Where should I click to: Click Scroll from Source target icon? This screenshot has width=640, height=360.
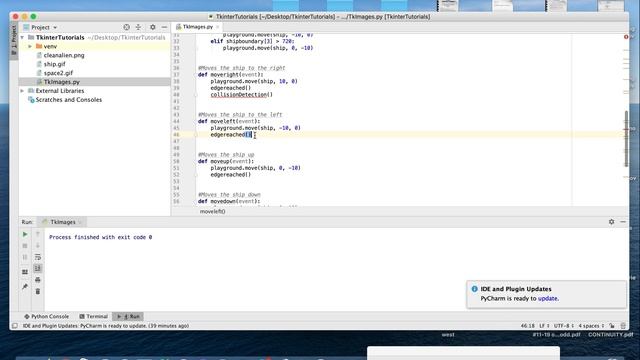[127, 27]
